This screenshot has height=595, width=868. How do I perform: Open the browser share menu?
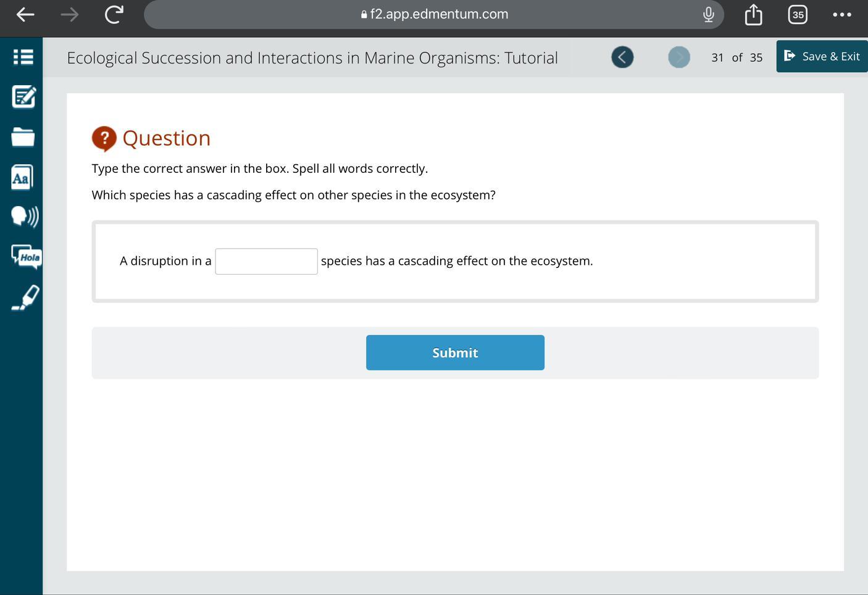pos(753,14)
